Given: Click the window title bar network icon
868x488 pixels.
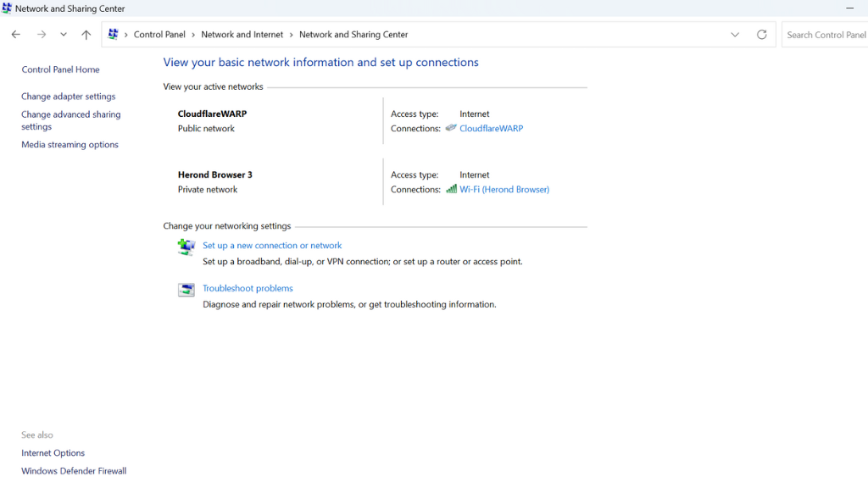Looking at the screenshot, I should point(7,8).
